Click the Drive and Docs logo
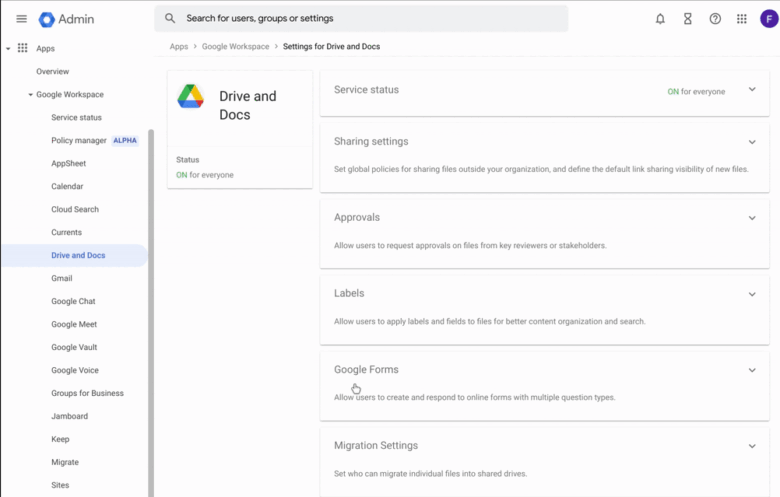Viewport: 780px width, 497px height. click(x=191, y=96)
